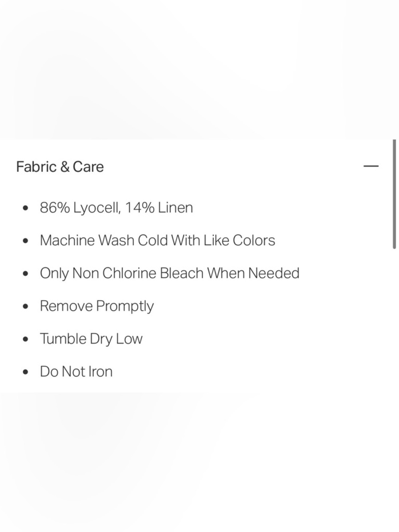Click the Fabric & Care section heading

point(60,167)
